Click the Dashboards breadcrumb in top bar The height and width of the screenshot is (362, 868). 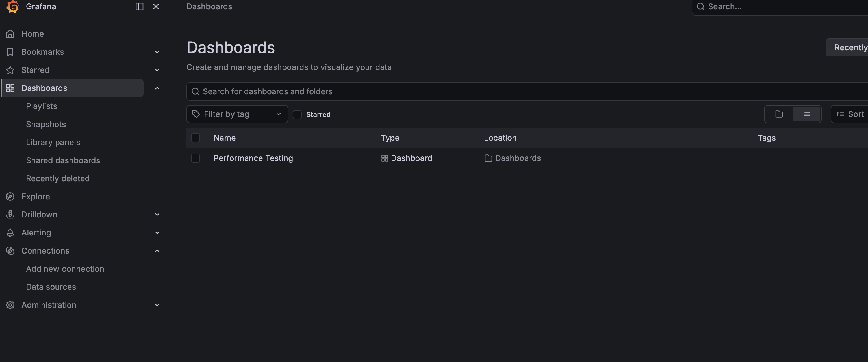point(209,6)
